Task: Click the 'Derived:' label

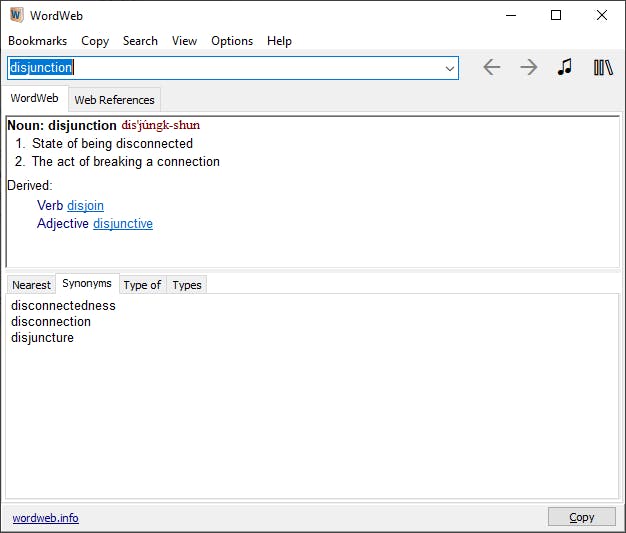Action: 30,185
